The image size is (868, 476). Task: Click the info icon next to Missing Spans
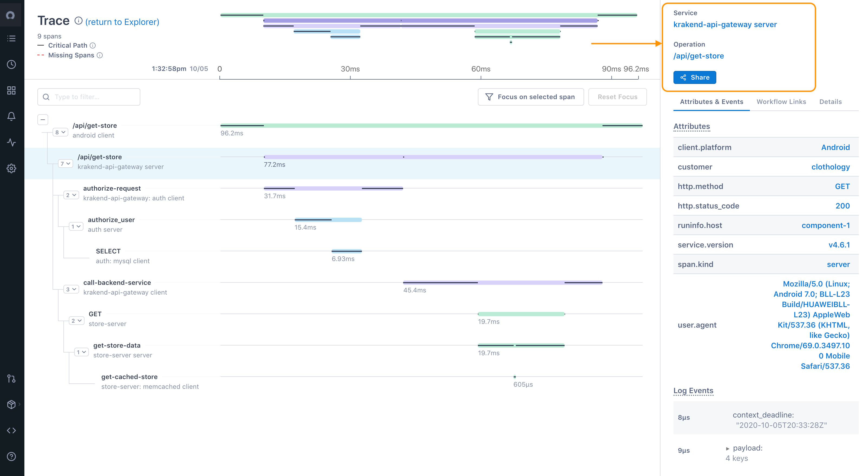(100, 55)
